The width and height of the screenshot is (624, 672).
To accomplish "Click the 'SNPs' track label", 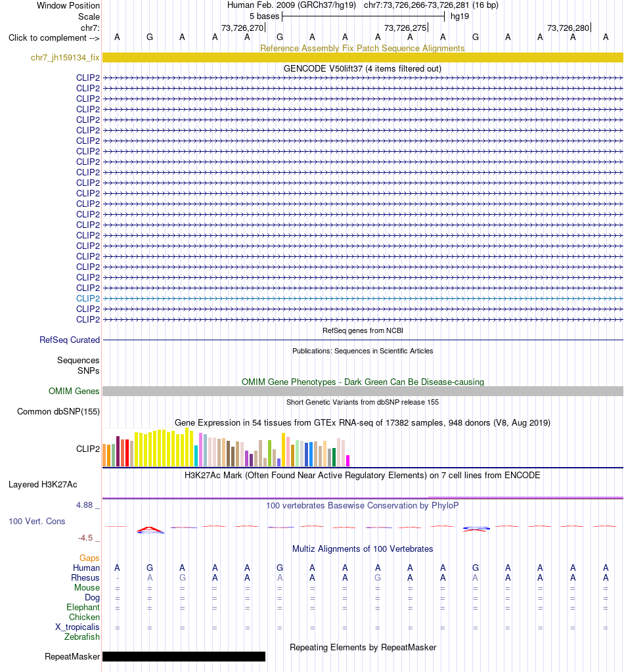I will click(88, 370).
